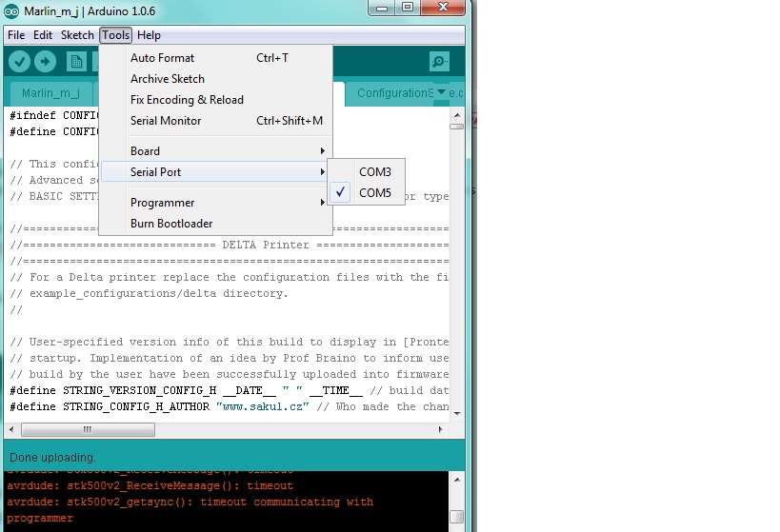Image resolution: width=780 pixels, height=532 pixels.
Task: Select COM3 serial port option
Action: tap(374, 172)
